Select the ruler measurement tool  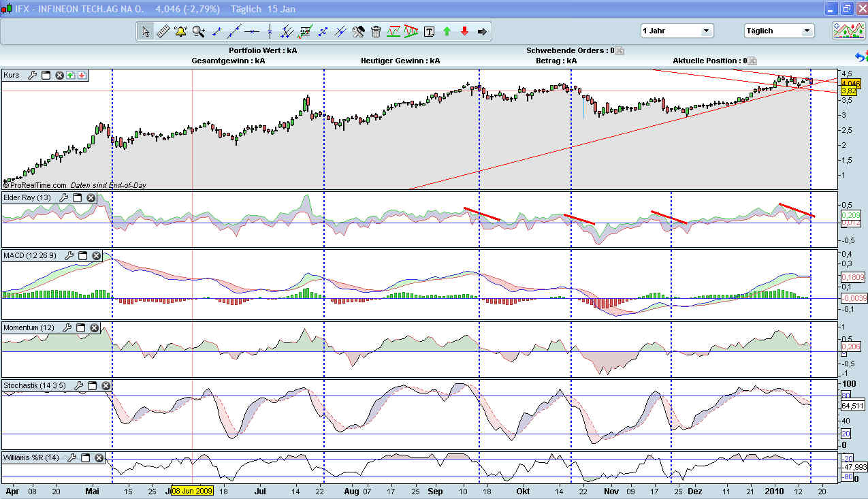[163, 31]
